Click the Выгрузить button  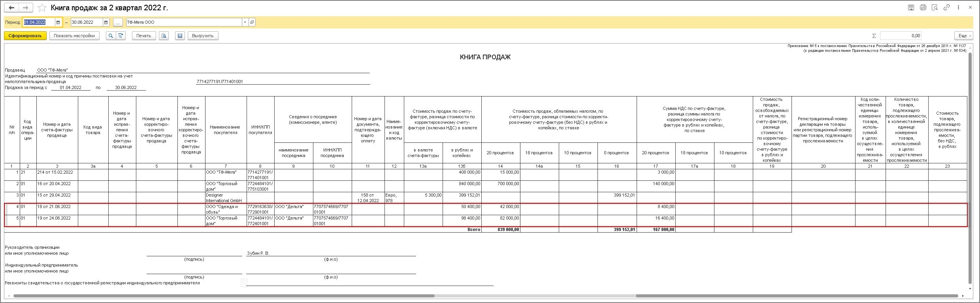point(203,36)
